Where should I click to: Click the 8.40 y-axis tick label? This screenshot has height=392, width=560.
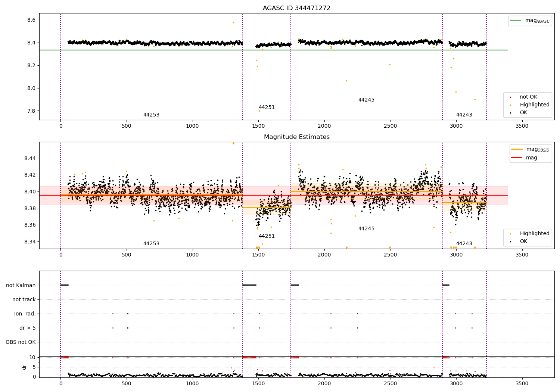coord(30,192)
